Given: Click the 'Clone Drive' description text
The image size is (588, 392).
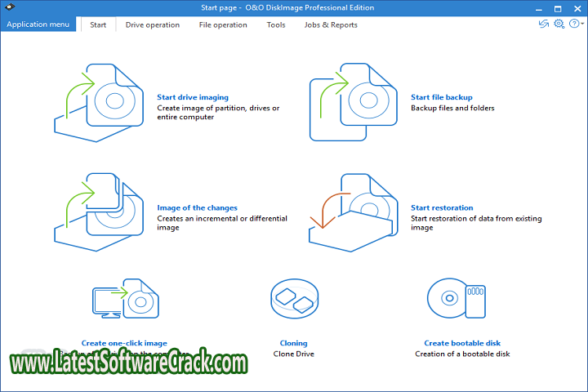Looking at the screenshot, I should click(x=294, y=354).
